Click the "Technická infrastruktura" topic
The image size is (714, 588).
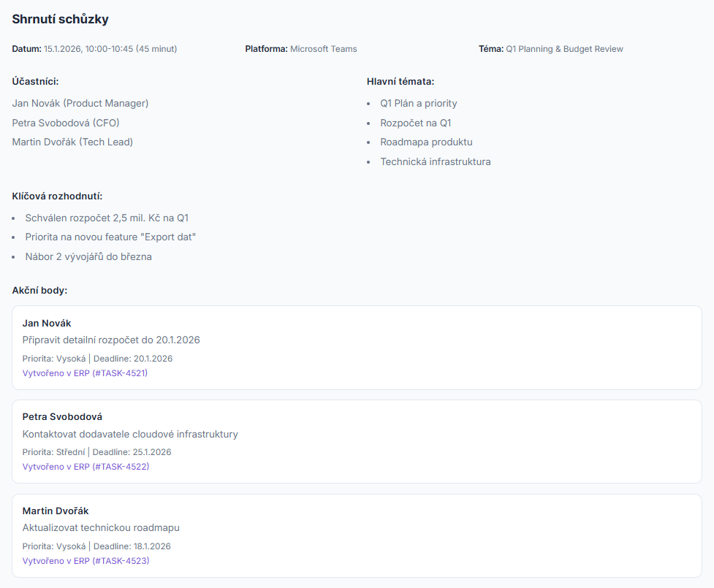[x=435, y=161]
